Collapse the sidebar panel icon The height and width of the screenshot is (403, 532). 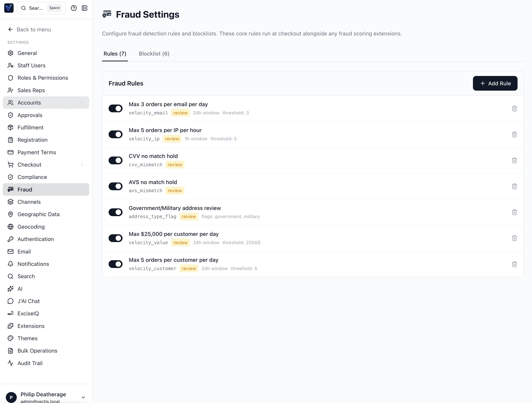(84, 8)
